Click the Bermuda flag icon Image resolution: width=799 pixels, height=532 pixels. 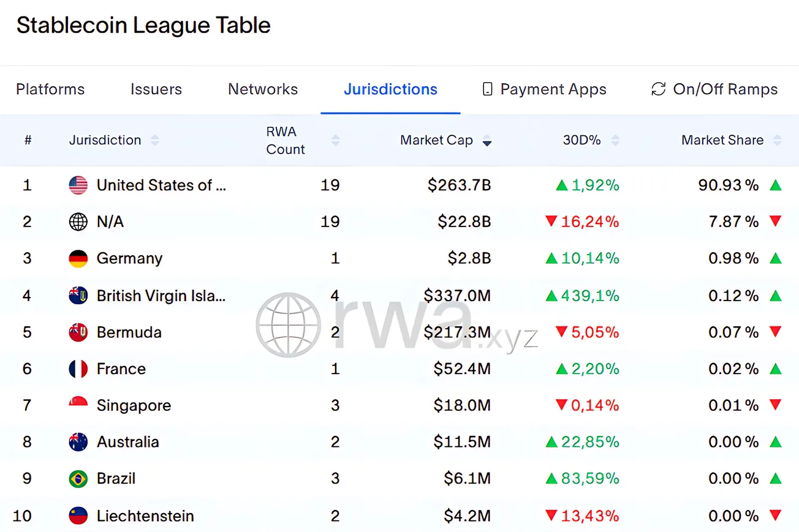tap(78, 332)
